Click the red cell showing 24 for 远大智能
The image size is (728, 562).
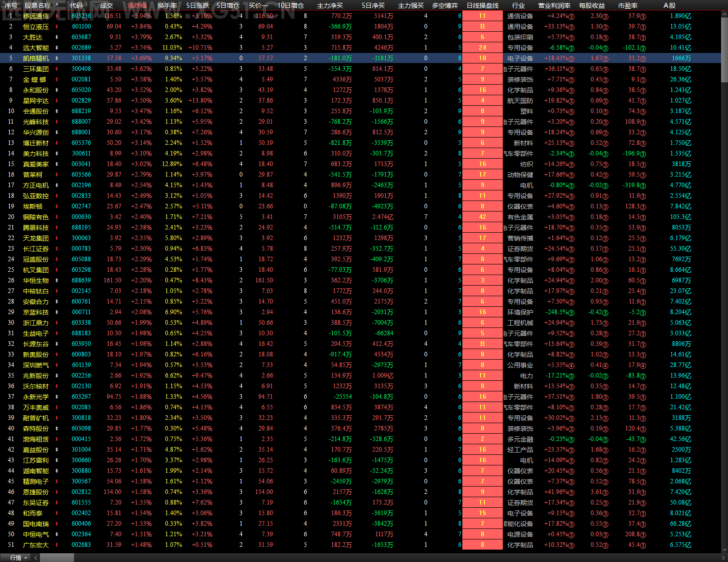coord(483,48)
